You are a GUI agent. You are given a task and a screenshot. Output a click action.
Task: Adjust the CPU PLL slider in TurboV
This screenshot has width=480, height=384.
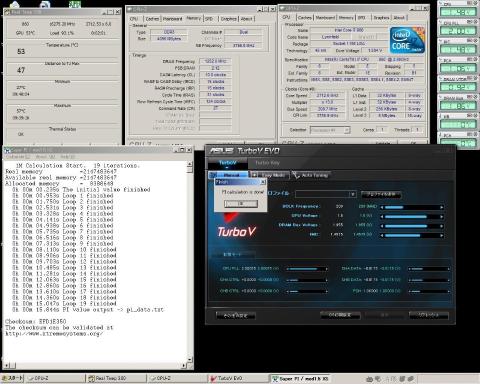(x=306, y=269)
